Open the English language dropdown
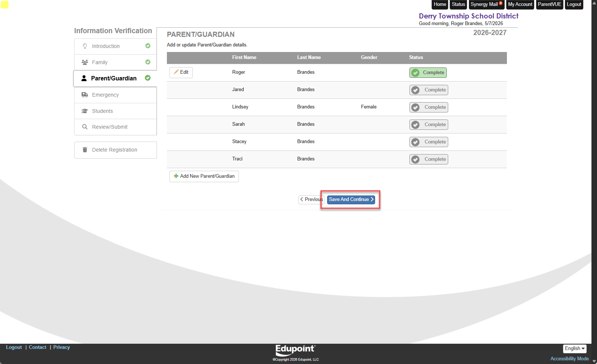Image resolution: width=597 pixels, height=364 pixels. pos(575,349)
